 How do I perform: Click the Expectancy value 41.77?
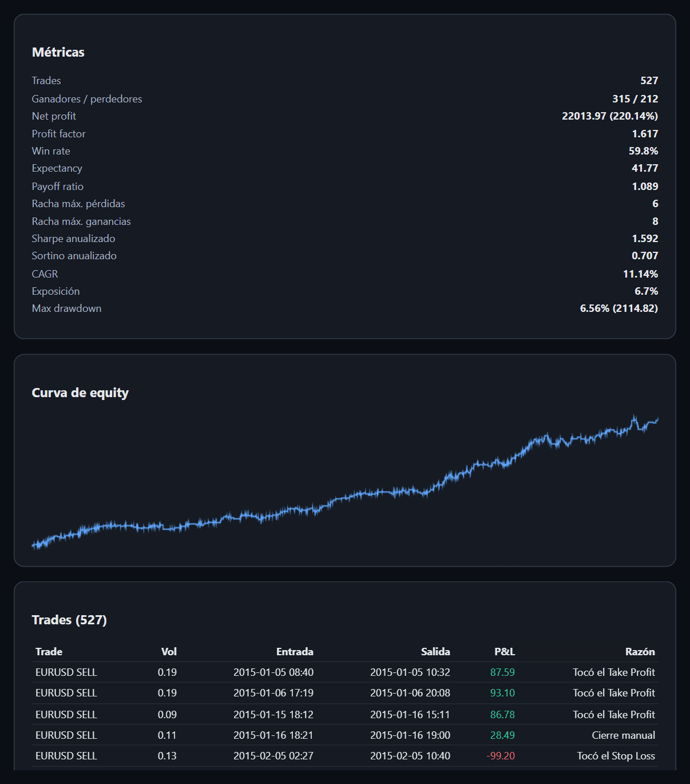pos(645,168)
